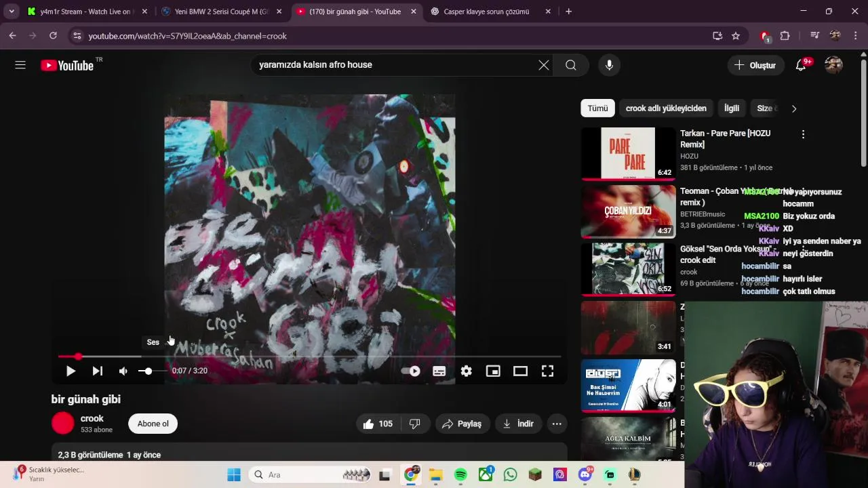Open File Explorer from the taskbar

(x=435, y=474)
